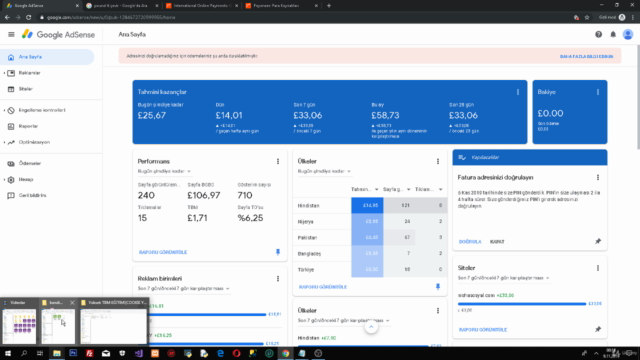Expand Reklam birimleri comparison dropdown

pos(183,289)
